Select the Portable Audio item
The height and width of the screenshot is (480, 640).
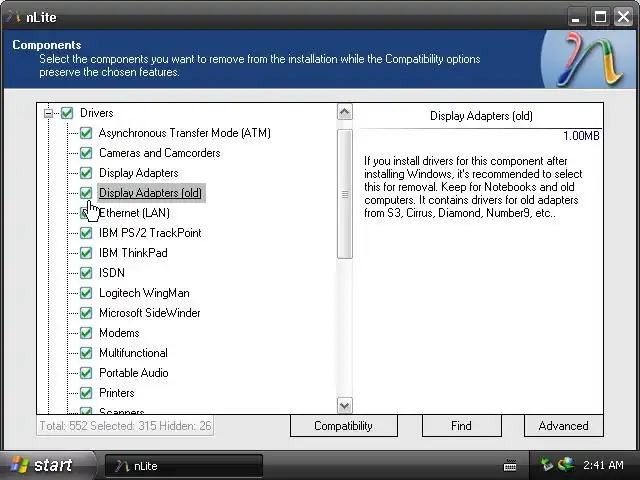coord(134,373)
